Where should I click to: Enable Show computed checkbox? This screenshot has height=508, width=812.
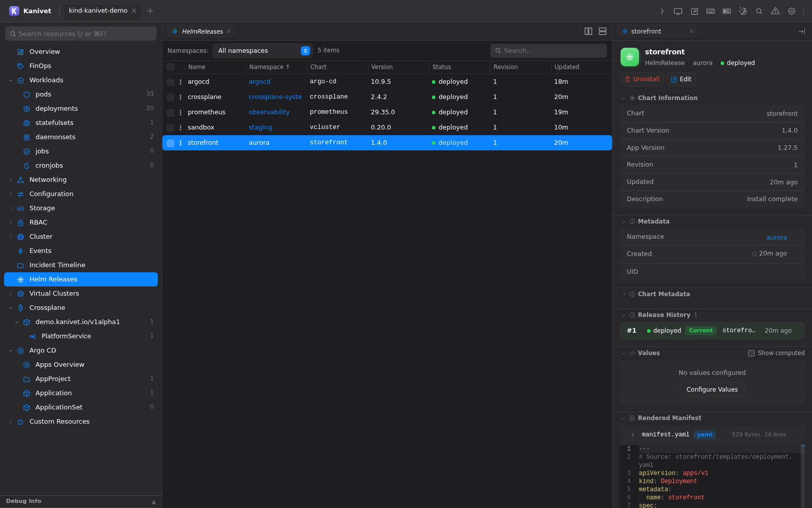pos(751,353)
